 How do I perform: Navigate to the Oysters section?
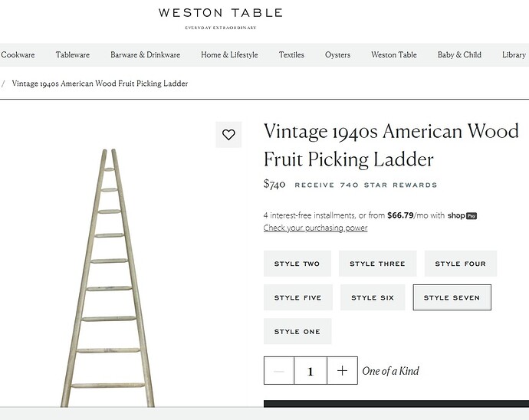[337, 55]
